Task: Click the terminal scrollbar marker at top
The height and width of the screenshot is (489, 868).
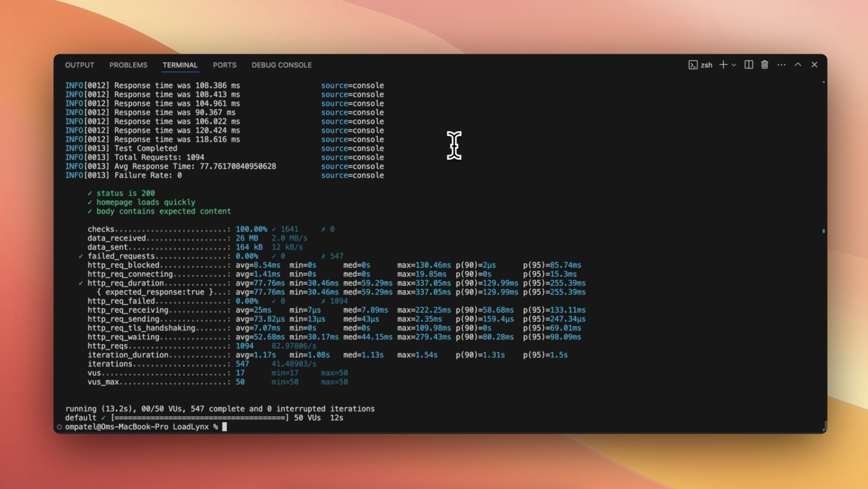Action: coord(824,82)
